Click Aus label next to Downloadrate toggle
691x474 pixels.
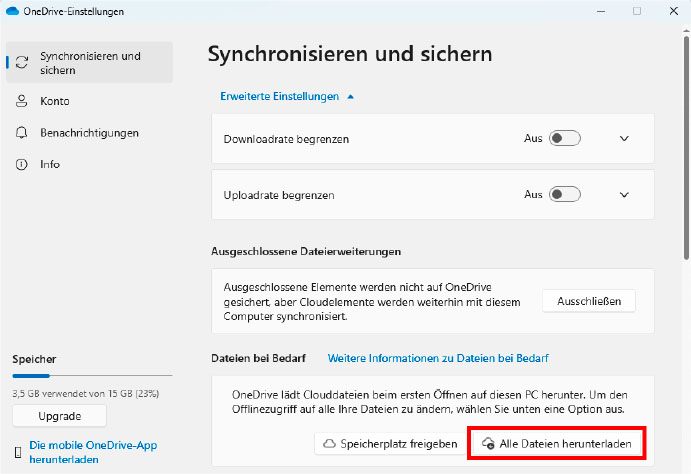tap(533, 138)
